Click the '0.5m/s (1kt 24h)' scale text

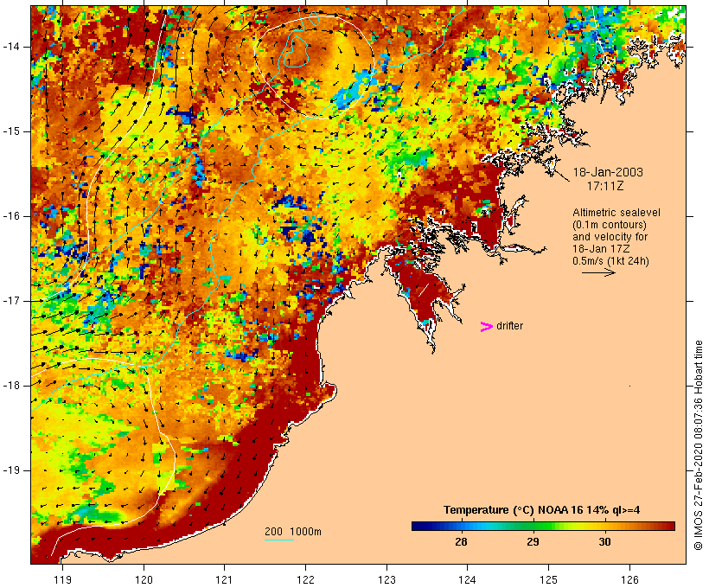pos(610,261)
